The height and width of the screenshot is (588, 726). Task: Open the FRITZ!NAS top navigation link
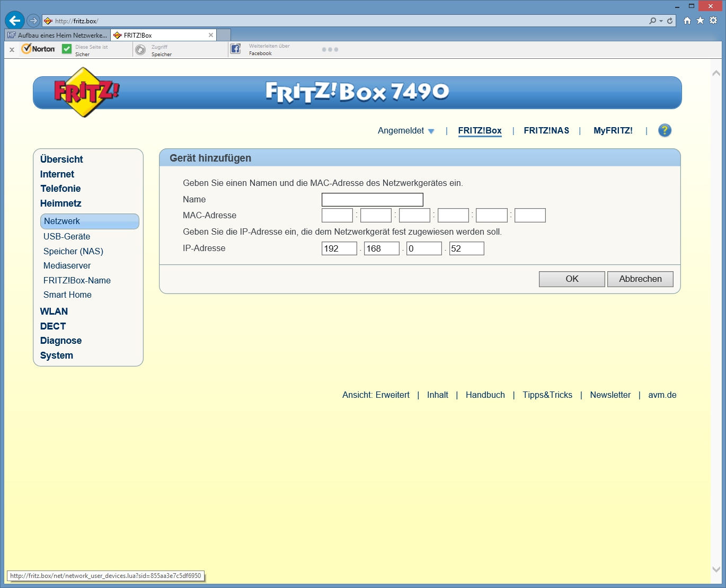[546, 131]
